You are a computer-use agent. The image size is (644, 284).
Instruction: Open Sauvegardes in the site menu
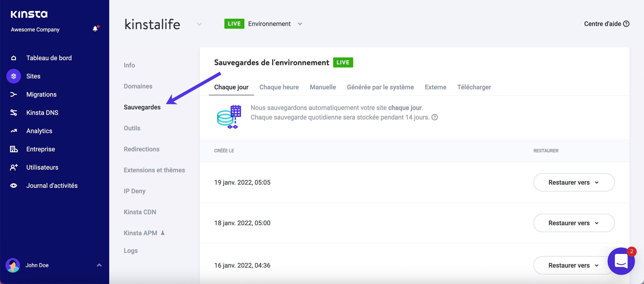(142, 107)
